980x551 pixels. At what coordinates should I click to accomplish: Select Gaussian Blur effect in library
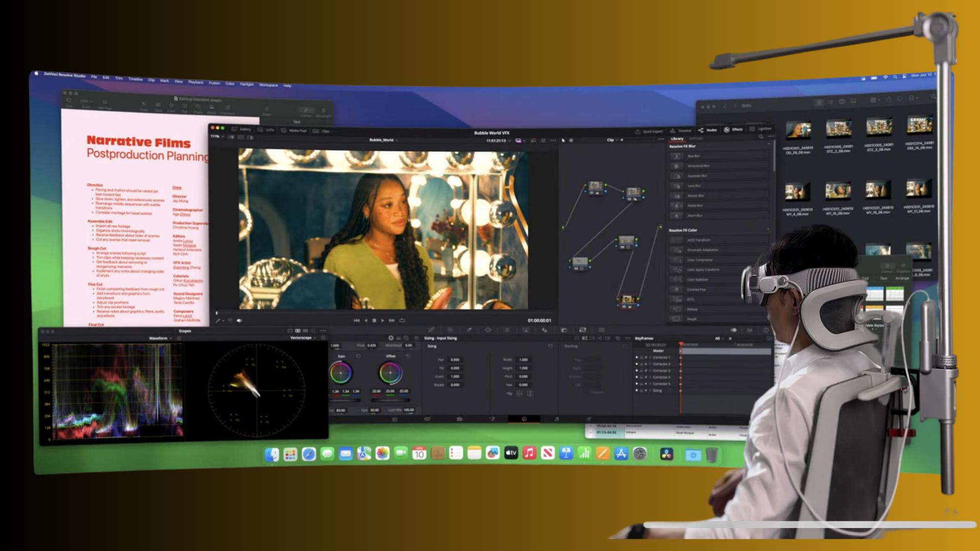pos(697,176)
